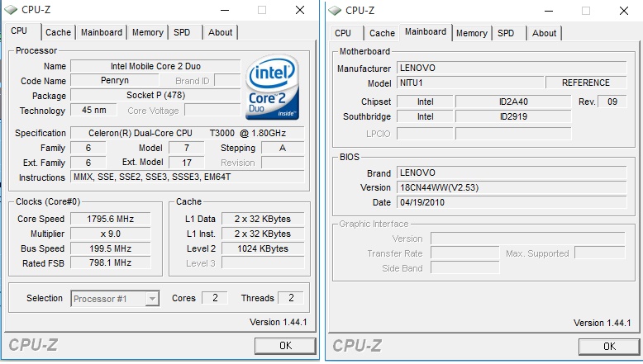Open Memory tab in right window
Screen dimensions: 643x364
point(472,33)
